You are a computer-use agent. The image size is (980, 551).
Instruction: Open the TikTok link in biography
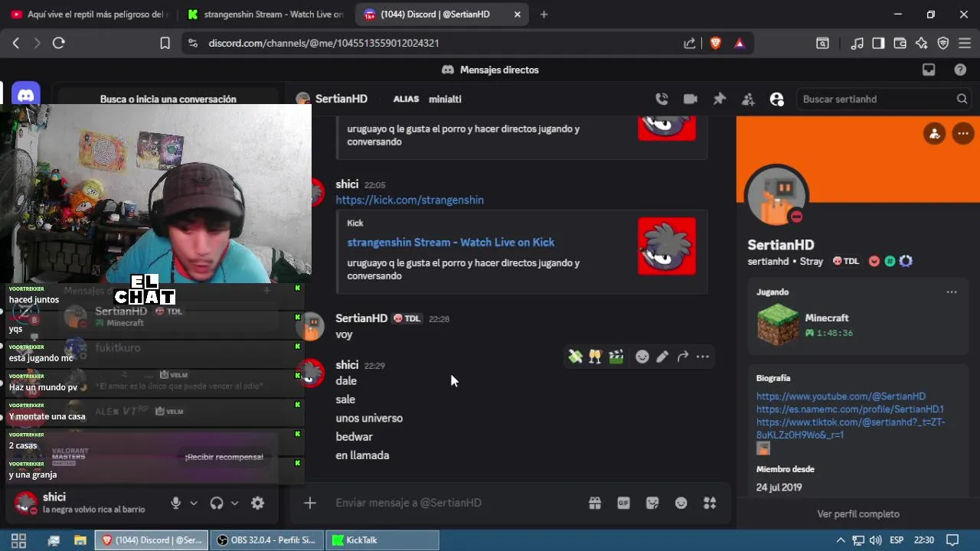[x=851, y=429]
